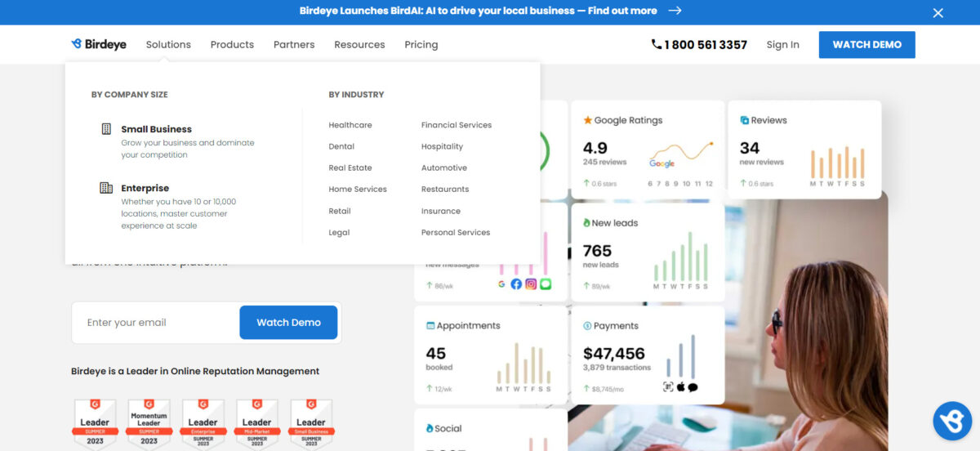Click the Watch Demo button beside email field
The width and height of the screenshot is (980, 451).
pyautogui.click(x=288, y=322)
